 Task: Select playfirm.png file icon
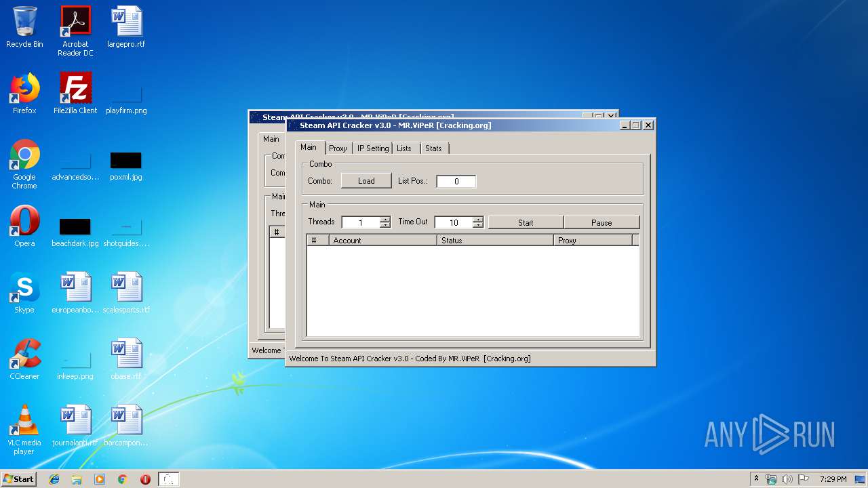click(126, 99)
